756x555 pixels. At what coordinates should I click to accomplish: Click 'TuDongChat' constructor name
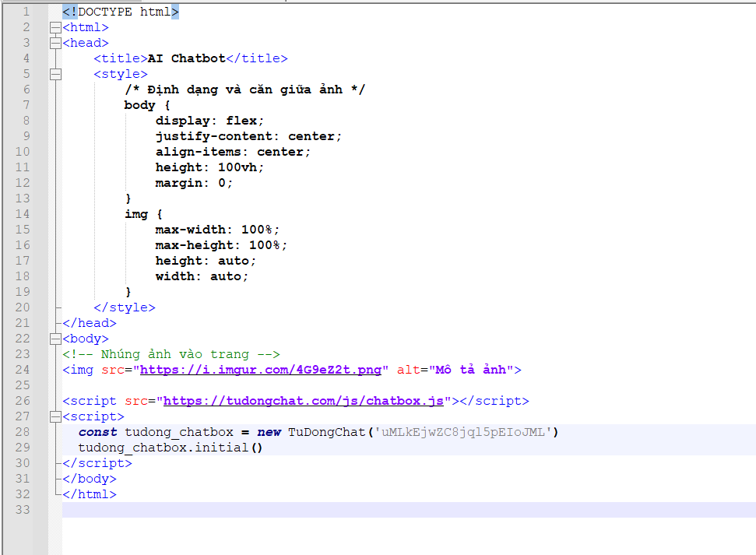[326, 432]
